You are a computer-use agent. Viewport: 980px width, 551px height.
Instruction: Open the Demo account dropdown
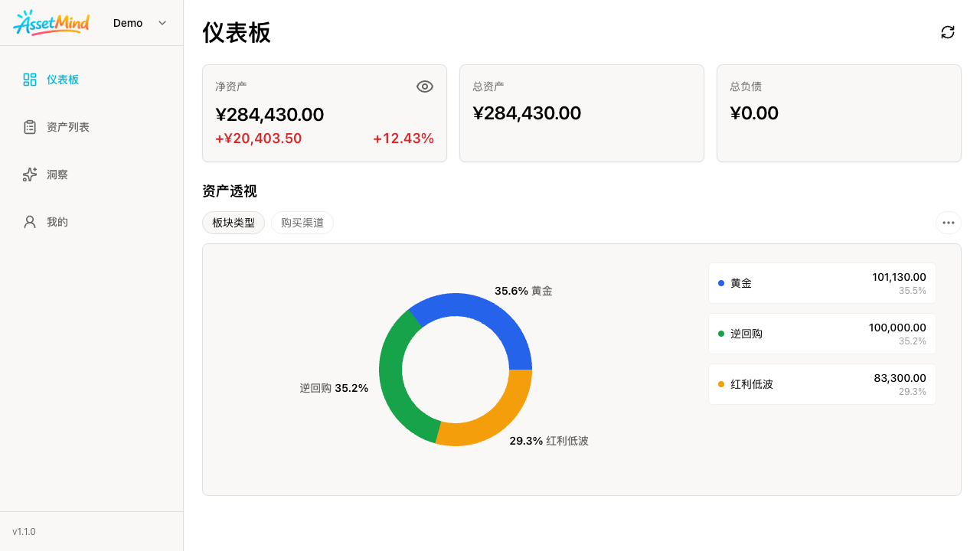click(139, 23)
